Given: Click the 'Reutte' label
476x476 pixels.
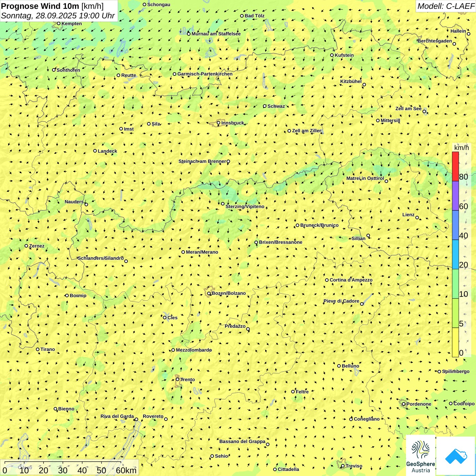Looking at the screenshot, I should (x=129, y=75).
